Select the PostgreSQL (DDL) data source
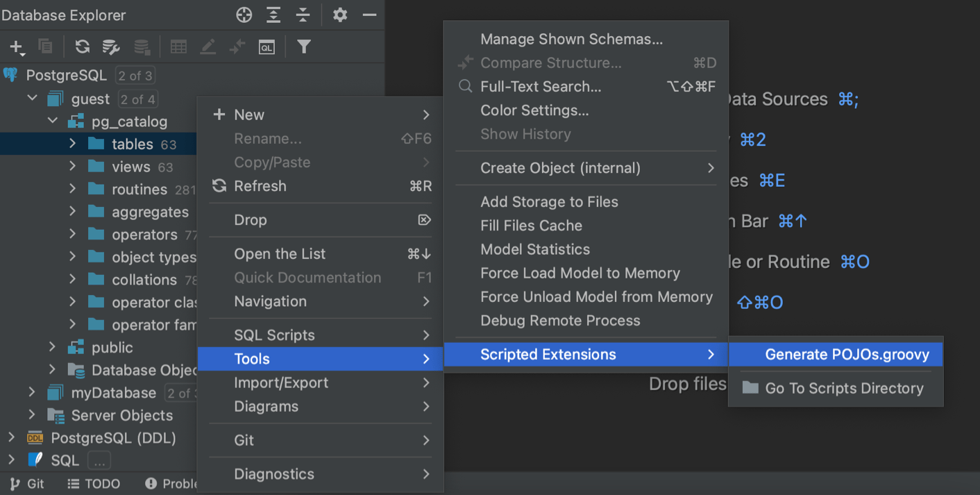Screen dimensions: 980x495 coord(113,438)
